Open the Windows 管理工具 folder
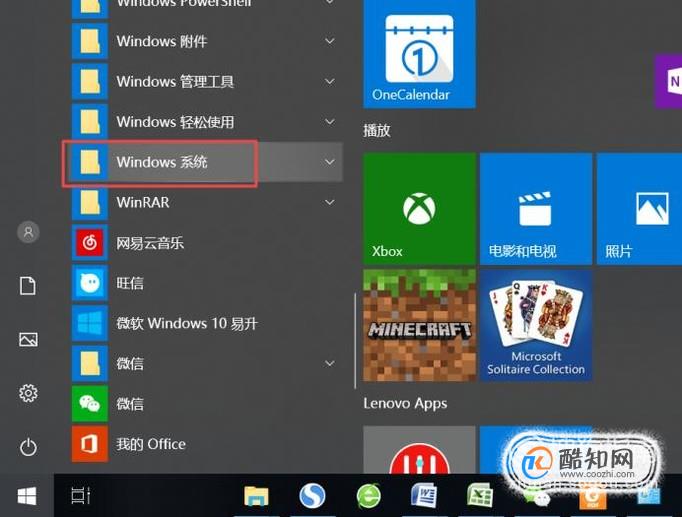This screenshot has height=517, width=682. coord(207,82)
